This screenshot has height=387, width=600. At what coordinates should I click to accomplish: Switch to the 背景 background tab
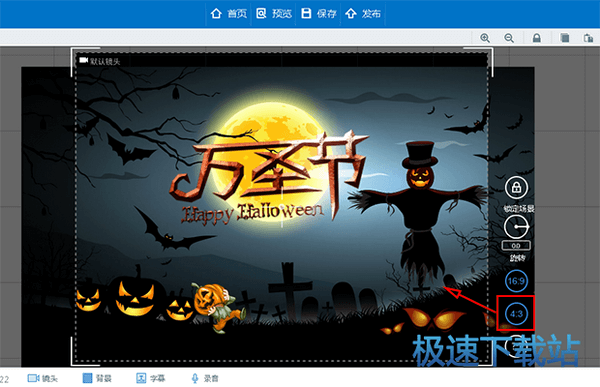click(97, 379)
